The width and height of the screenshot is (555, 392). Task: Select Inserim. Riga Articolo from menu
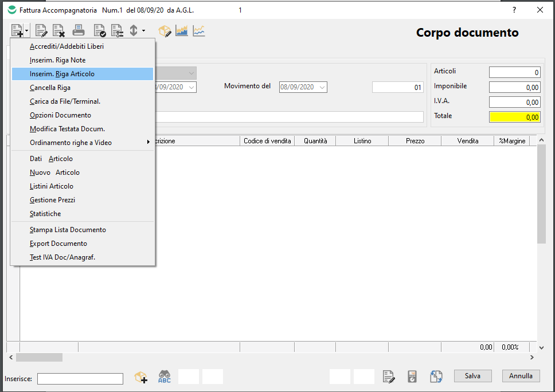tap(62, 74)
